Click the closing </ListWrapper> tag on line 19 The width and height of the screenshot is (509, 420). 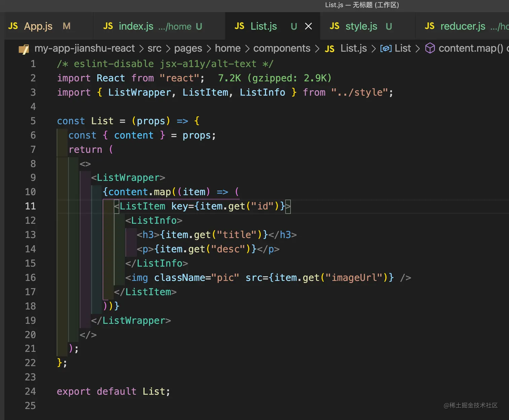click(x=131, y=320)
